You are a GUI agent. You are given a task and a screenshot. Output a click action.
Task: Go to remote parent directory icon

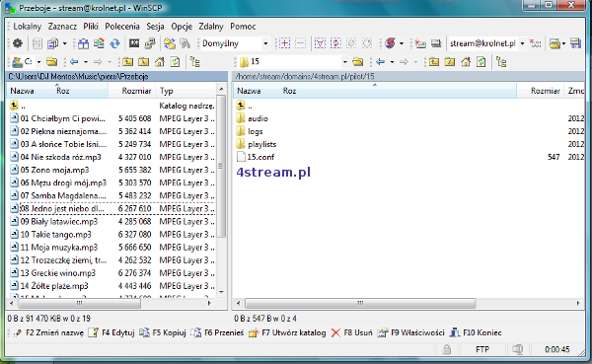[434, 61]
